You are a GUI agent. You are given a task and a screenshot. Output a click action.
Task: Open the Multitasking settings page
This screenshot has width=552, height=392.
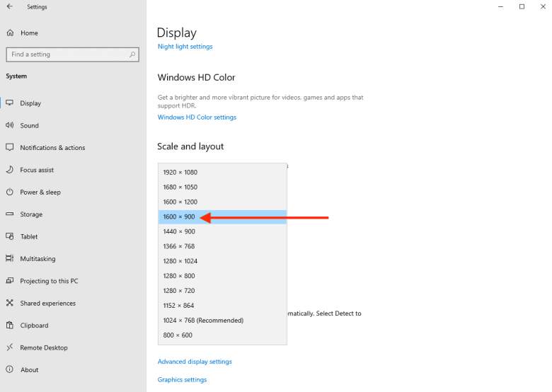(x=38, y=259)
